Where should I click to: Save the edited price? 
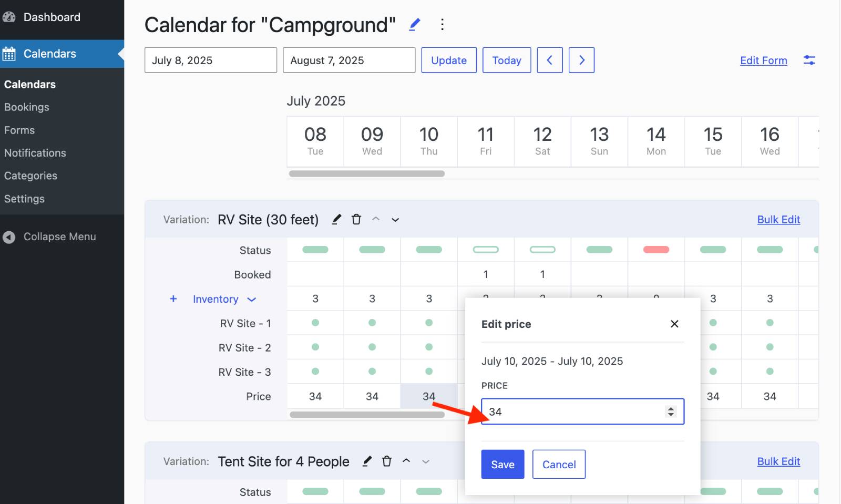click(x=502, y=464)
